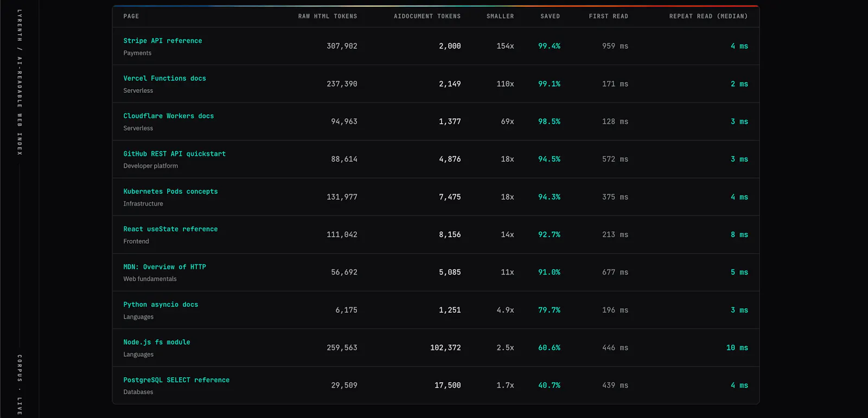This screenshot has height=418, width=868.
Task: Select the raw token value 237,390
Action: 342,84
